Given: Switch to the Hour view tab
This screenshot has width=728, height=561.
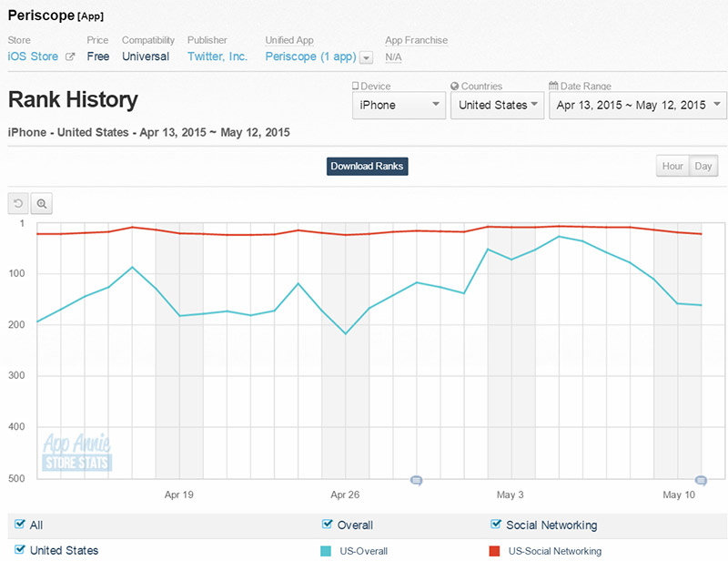Looking at the screenshot, I should point(672,166).
